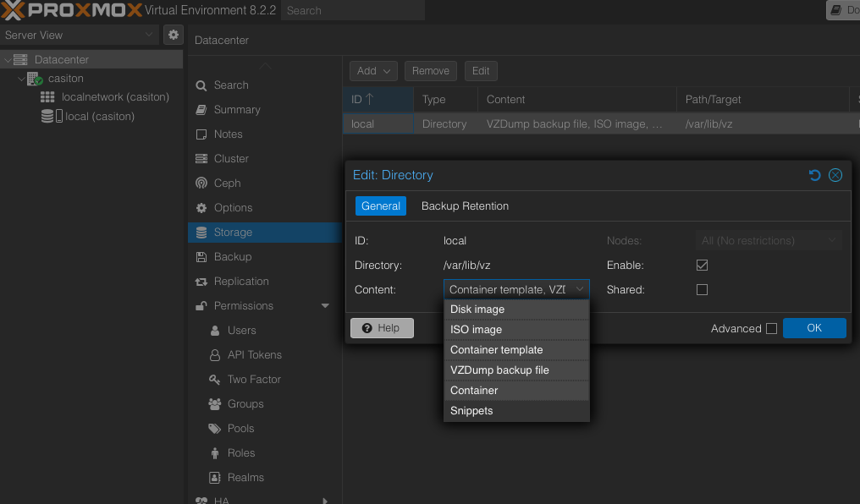Open the localnetwork (casiton) entry
The height and width of the screenshot is (504, 860).
115,96
